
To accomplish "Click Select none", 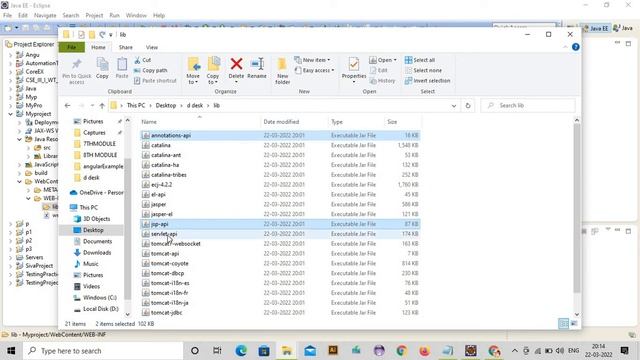I will tap(423, 70).
